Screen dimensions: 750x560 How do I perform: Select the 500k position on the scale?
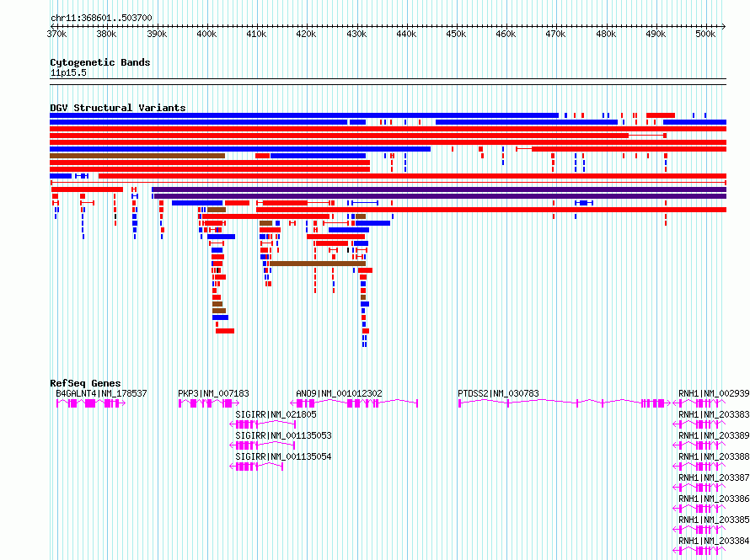coord(705,34)
